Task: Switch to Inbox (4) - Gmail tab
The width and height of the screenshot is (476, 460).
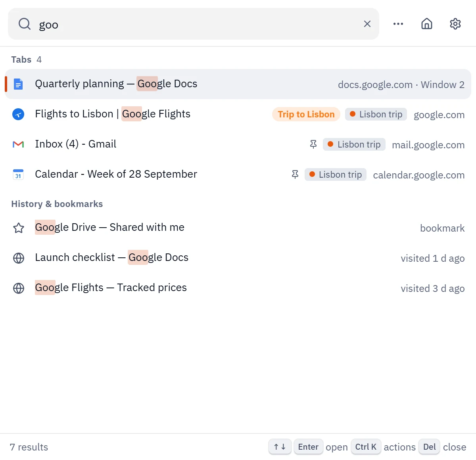Action: point(238,144)
